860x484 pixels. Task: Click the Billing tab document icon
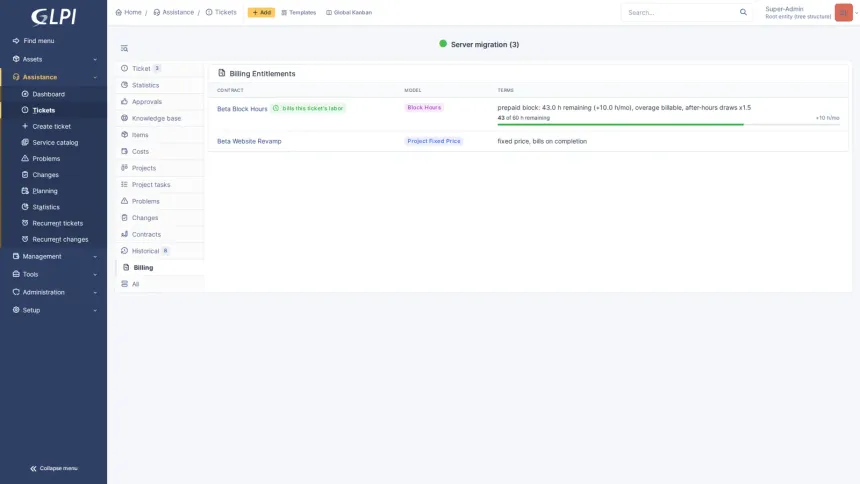[126, 267]
